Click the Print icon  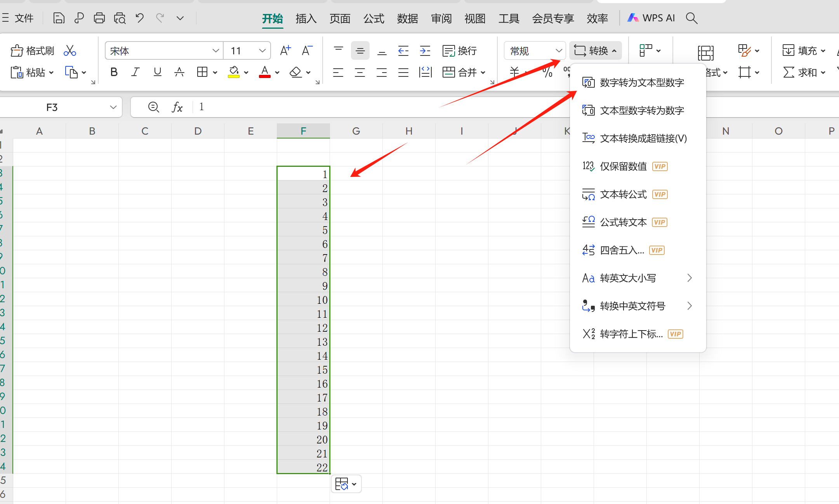99,18
